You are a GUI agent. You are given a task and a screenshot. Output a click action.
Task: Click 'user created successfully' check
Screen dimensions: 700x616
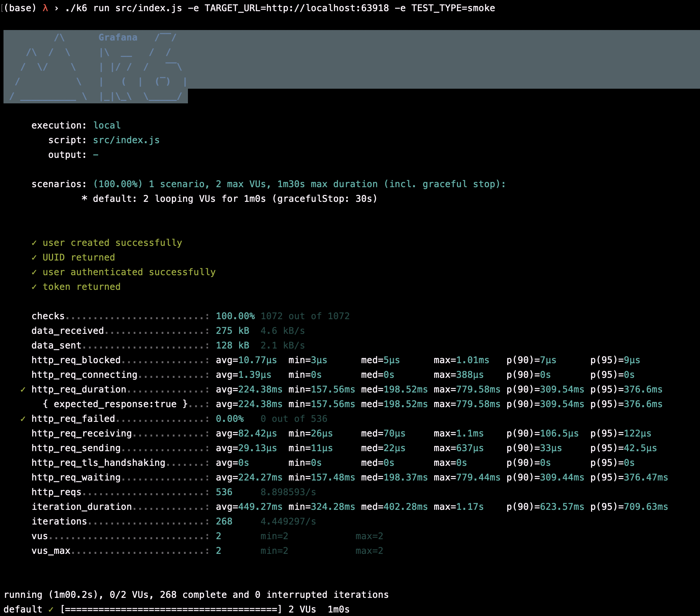107,243
